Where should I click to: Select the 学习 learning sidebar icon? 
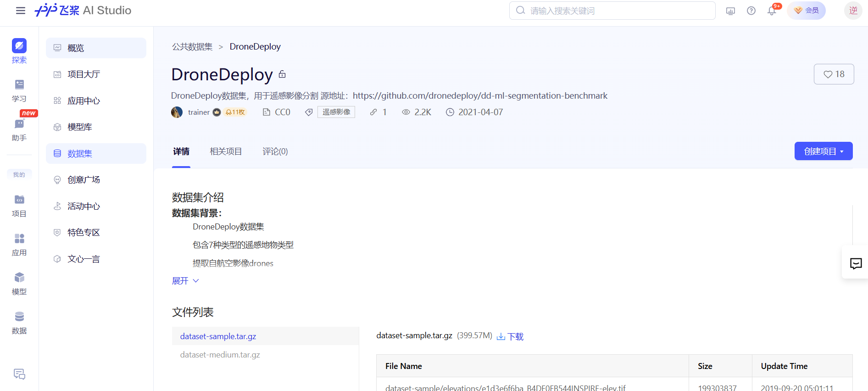click(x=19, y=90)
